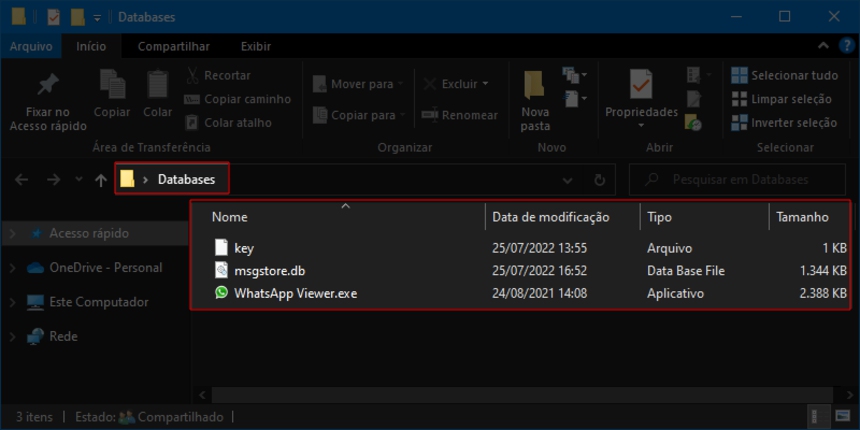This screenshot has width=860, height=430.
Task: Open Novo item icon dropdown
Action: (575, 75)
